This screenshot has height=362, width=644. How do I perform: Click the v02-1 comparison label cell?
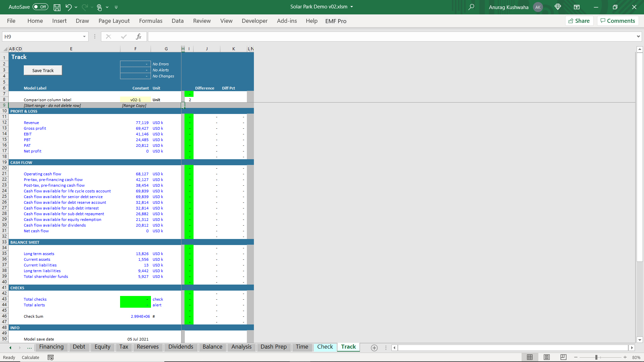(x=136, y=100)
